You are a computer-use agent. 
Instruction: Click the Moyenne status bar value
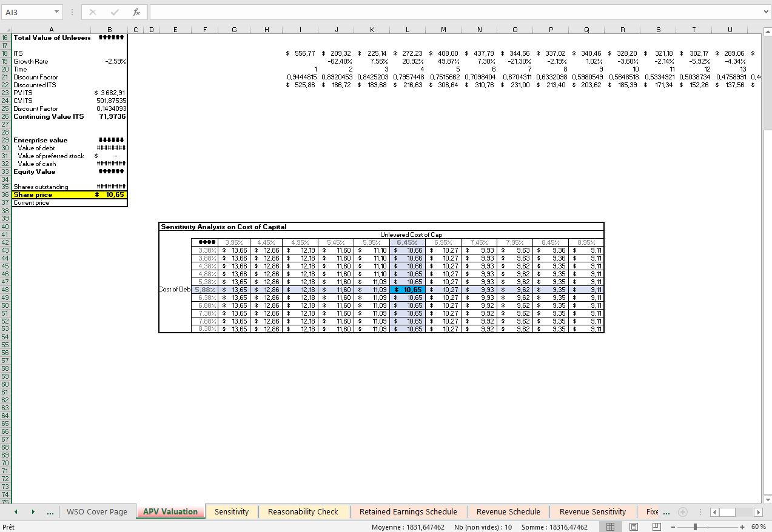tap(408, 527)
